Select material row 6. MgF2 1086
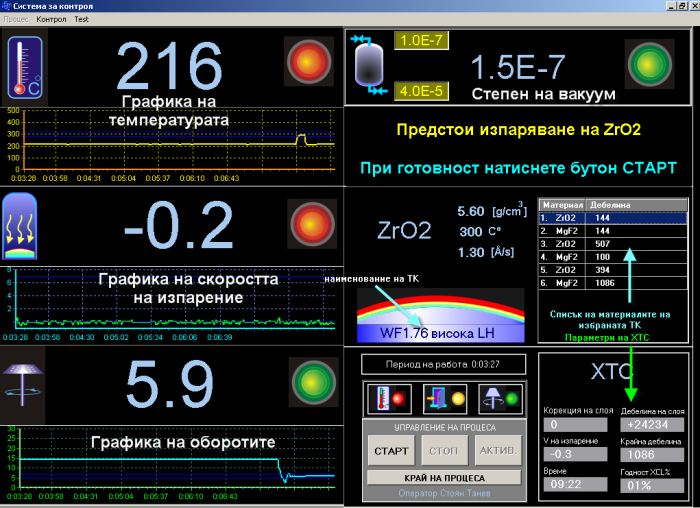 (613, 283)
